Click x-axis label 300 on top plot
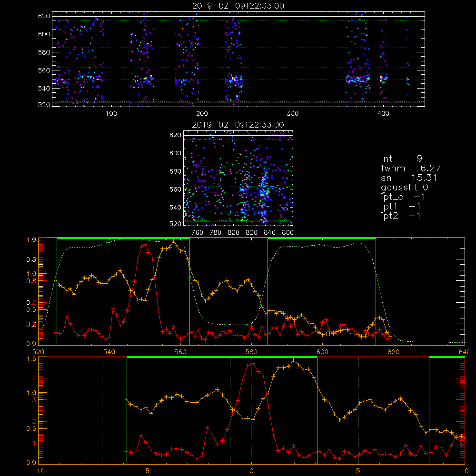476x476 pixels. click(x=293, y=114)
